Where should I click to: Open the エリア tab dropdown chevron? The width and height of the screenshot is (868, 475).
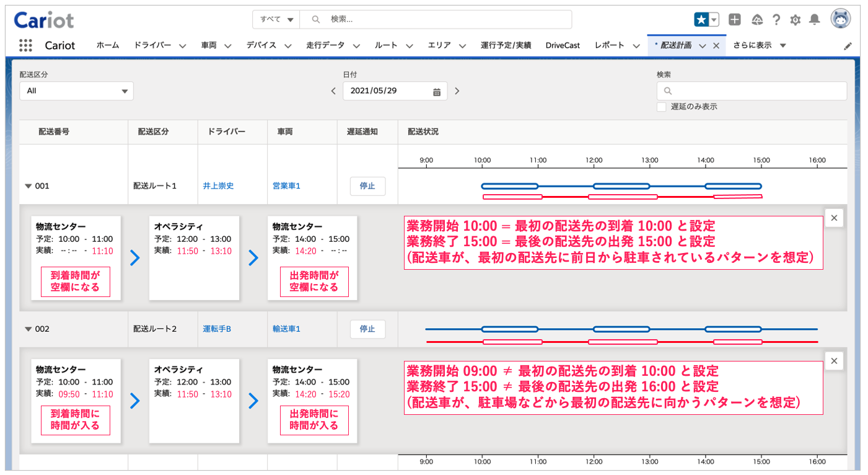(462, 46)
